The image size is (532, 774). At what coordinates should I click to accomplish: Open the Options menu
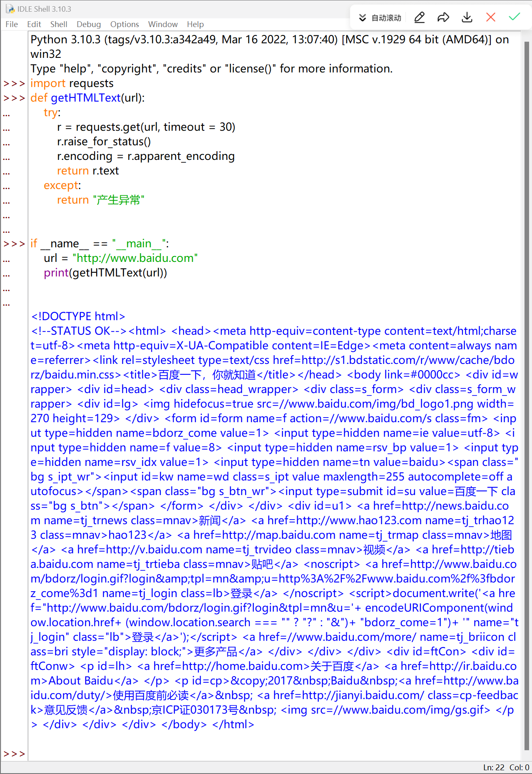pyautogui.click(x=124, y=24)
